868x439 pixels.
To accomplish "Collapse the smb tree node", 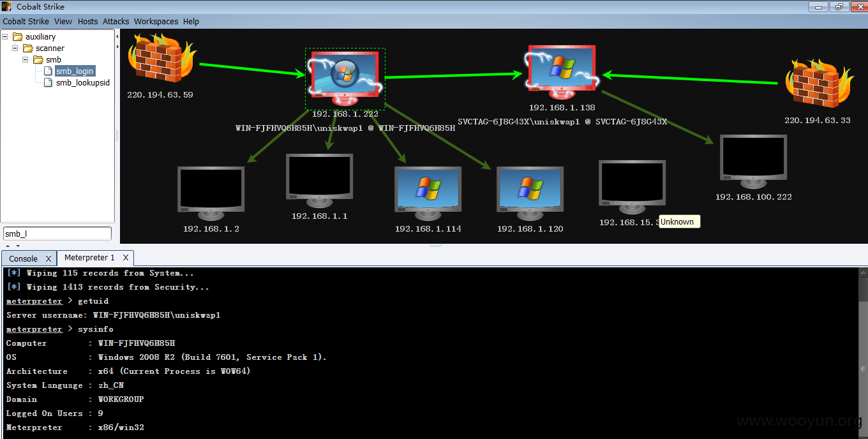I will [26, 60].
